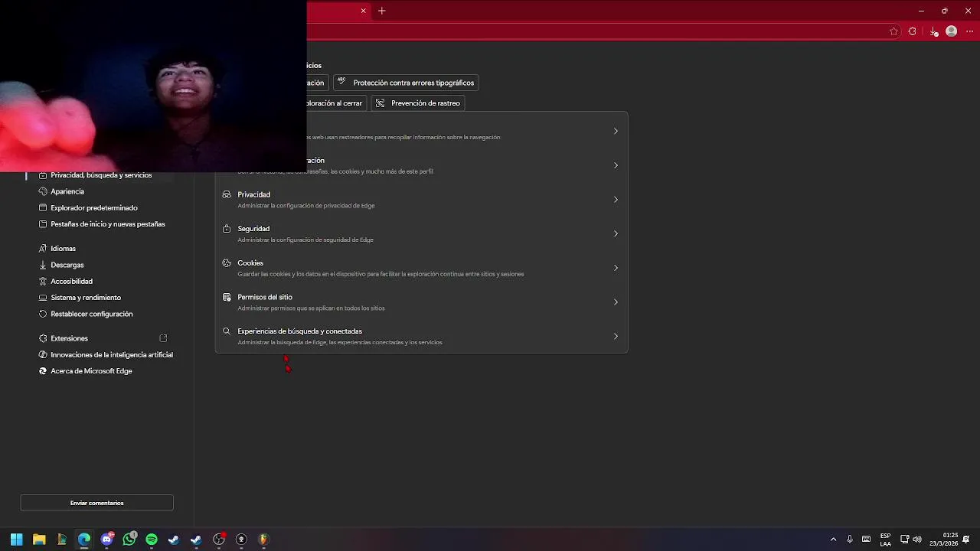
Task: Open Acerca de Microsoft Edge
Action: (91, 371)
